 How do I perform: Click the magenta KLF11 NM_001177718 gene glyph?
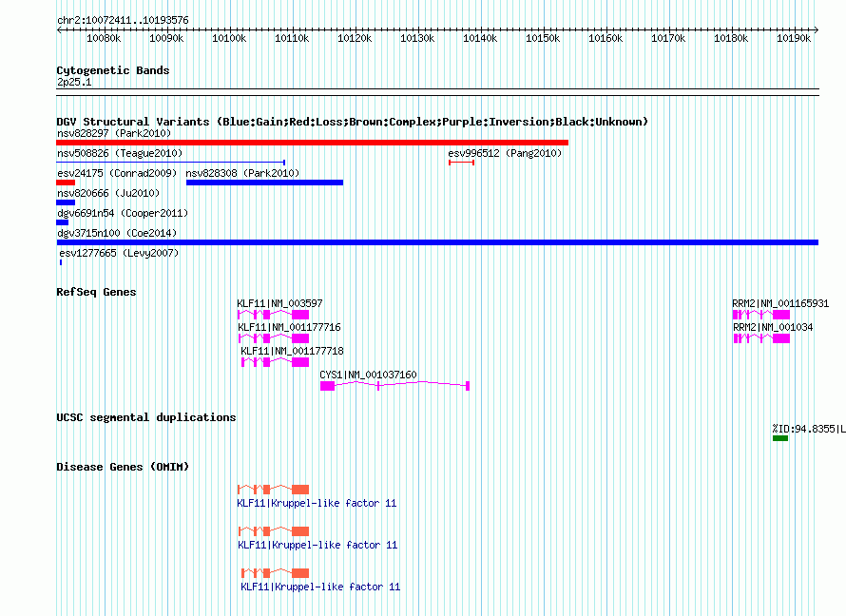point(275,362)
